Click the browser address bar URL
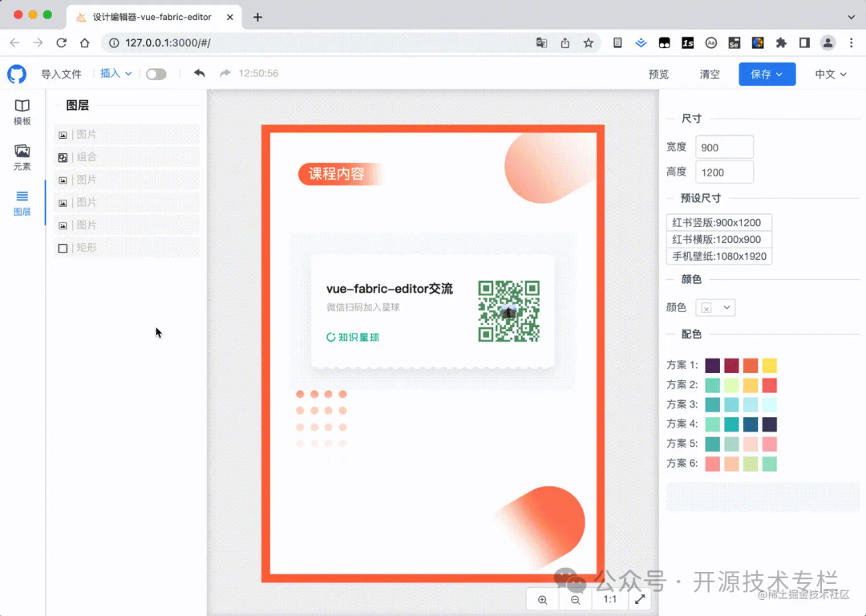 coord(168,43)
